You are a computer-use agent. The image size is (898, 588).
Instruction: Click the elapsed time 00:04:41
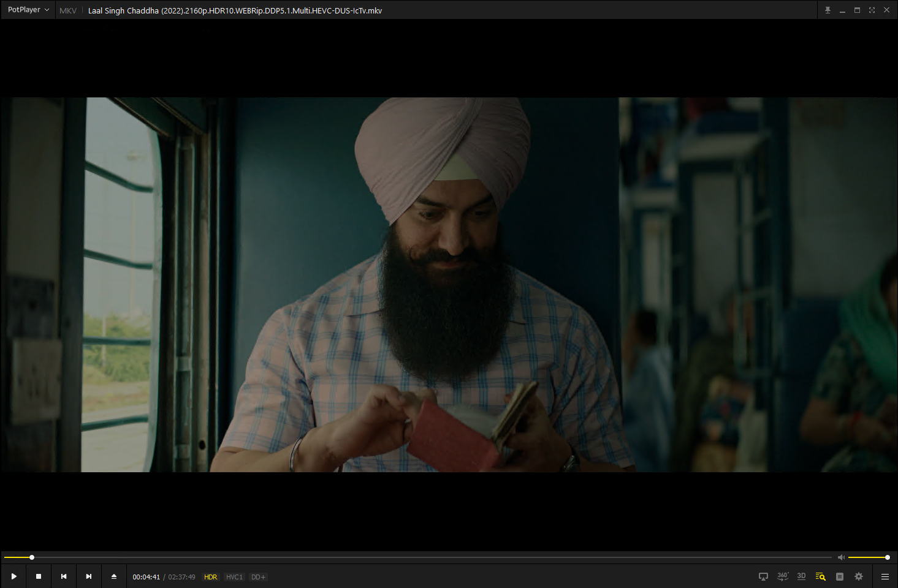pos(146,577)
